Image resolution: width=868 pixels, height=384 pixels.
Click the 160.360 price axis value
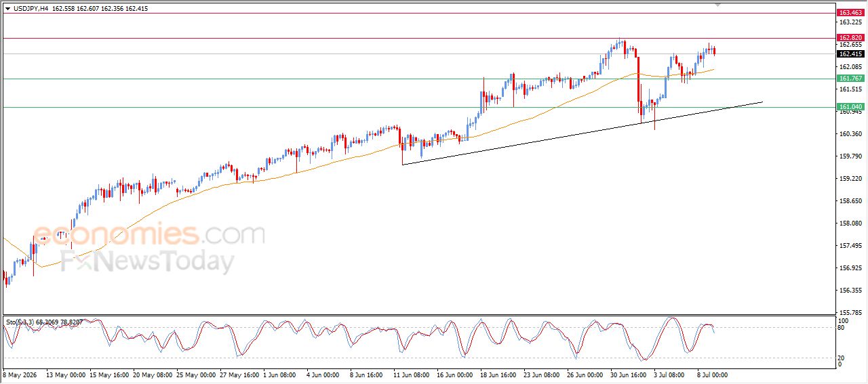pos(850,134)
